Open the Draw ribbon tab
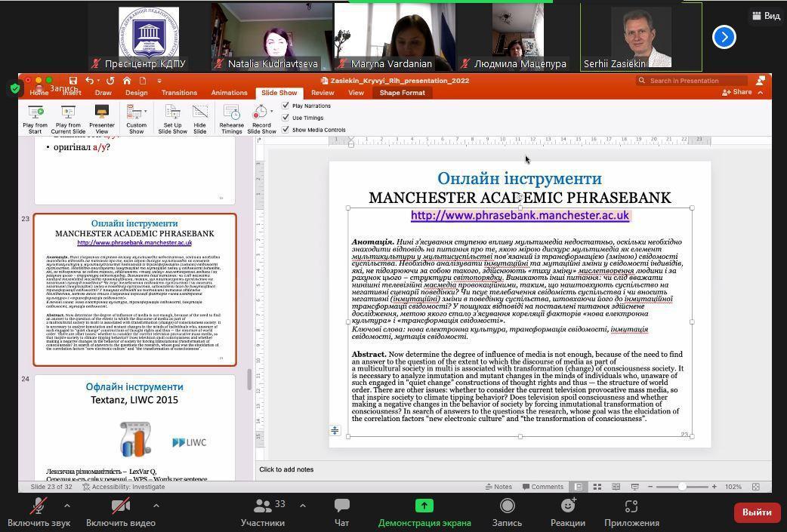Viewport: 787px width, 532px height. 103,93
